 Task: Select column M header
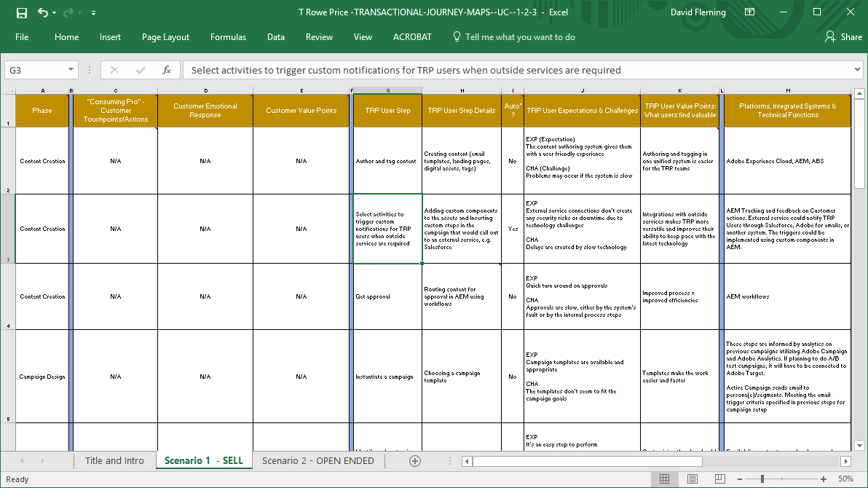tap(788, 90)
